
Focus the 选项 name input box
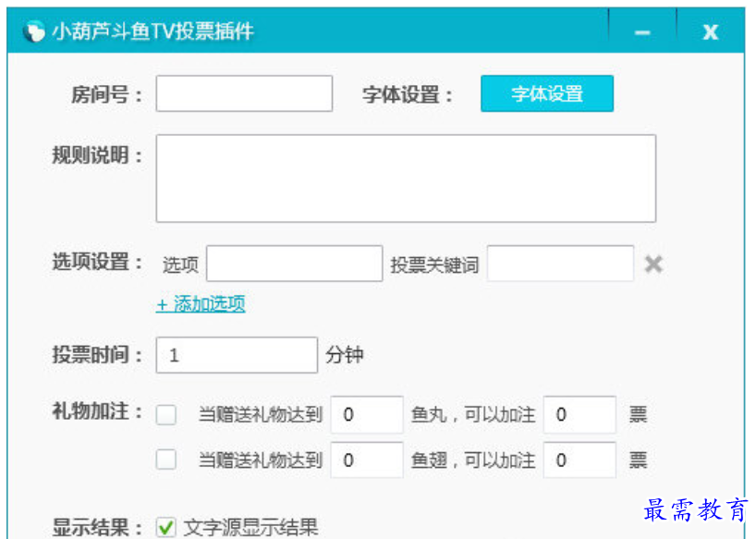point(294,263)
